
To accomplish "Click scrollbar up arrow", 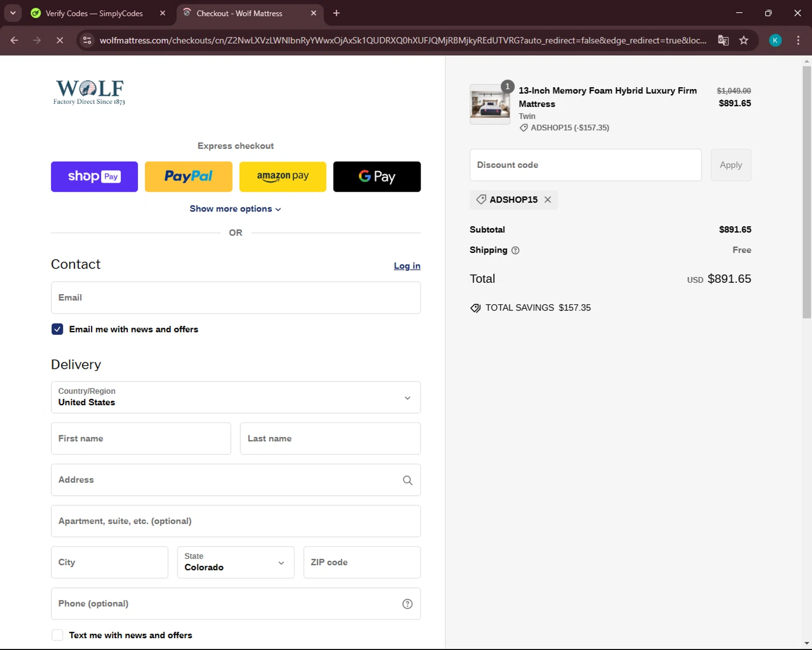I will point(807,61).
